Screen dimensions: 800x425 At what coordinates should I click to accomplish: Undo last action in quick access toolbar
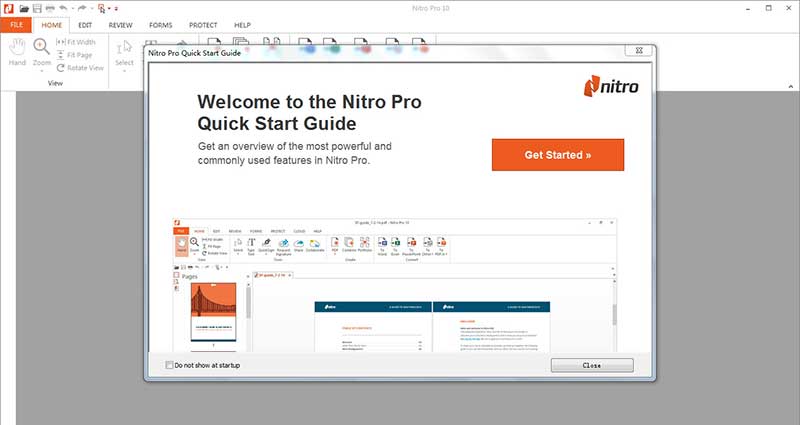tap(63, 8)
